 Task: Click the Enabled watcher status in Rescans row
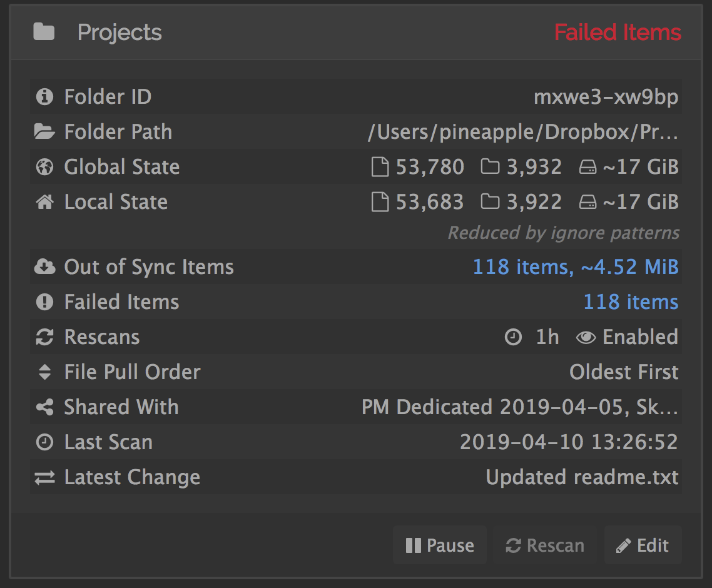point(640,337)
